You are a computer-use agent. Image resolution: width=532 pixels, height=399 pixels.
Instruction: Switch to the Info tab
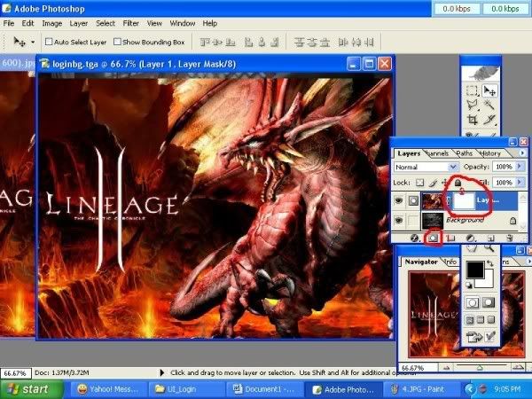pos(450,262)
